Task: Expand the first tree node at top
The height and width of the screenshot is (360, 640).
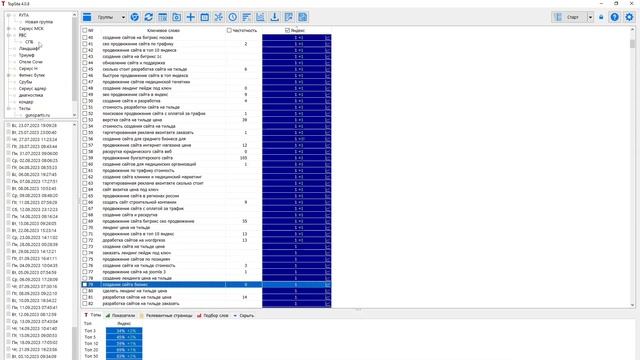Action: pyautogui.click(x=9, y=15)
